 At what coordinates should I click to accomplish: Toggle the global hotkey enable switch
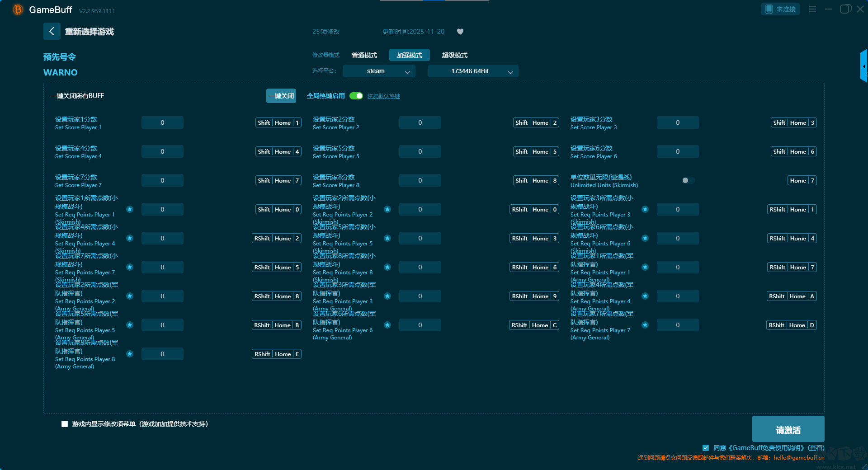356,96
